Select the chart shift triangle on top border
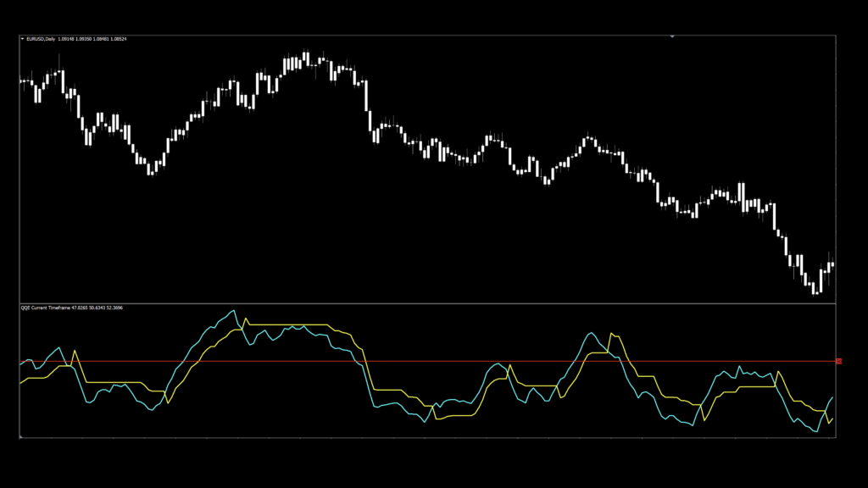The height and width of the screenshot is (488, 868). point(672,36)
